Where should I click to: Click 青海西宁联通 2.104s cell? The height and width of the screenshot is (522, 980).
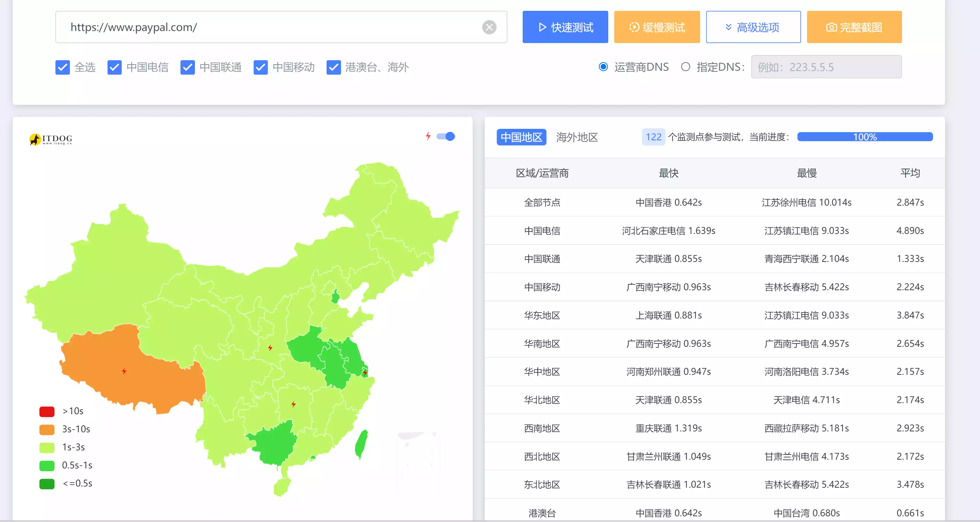806,259
